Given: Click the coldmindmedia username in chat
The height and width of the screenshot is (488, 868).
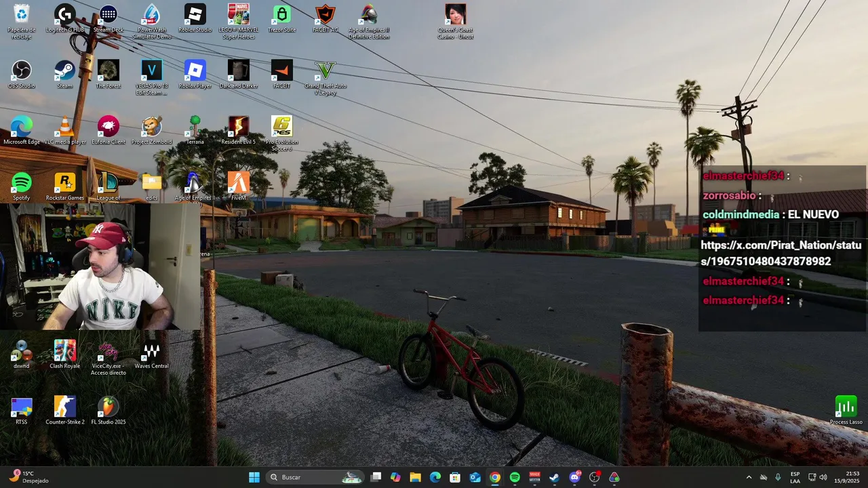Looking at the screenshot, I should [741, 214].
